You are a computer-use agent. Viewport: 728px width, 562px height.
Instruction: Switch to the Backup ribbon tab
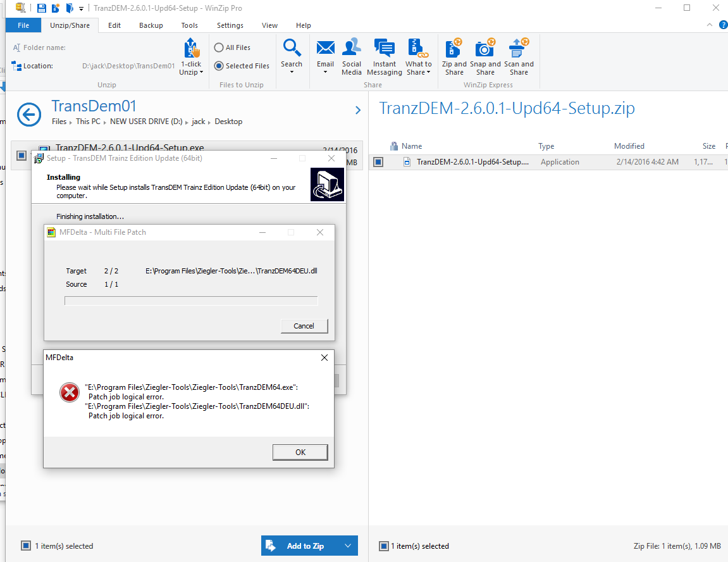(151, 25)
